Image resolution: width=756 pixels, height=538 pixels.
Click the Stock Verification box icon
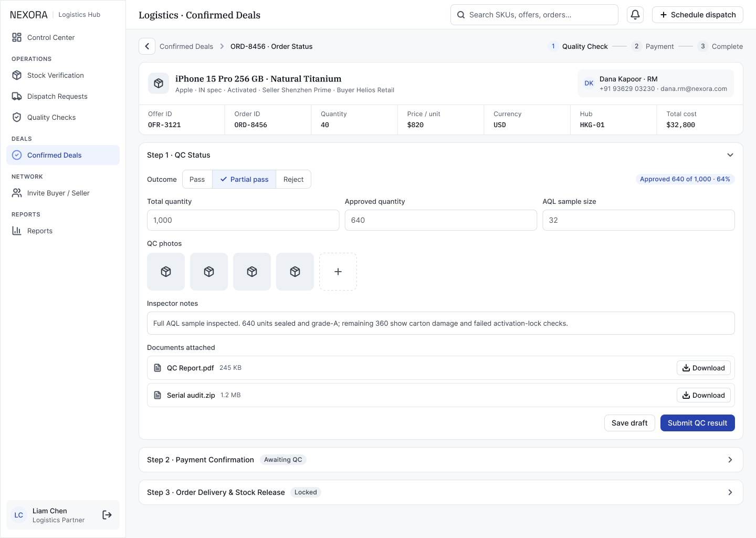pyautogui.click(x=17, y=75)
